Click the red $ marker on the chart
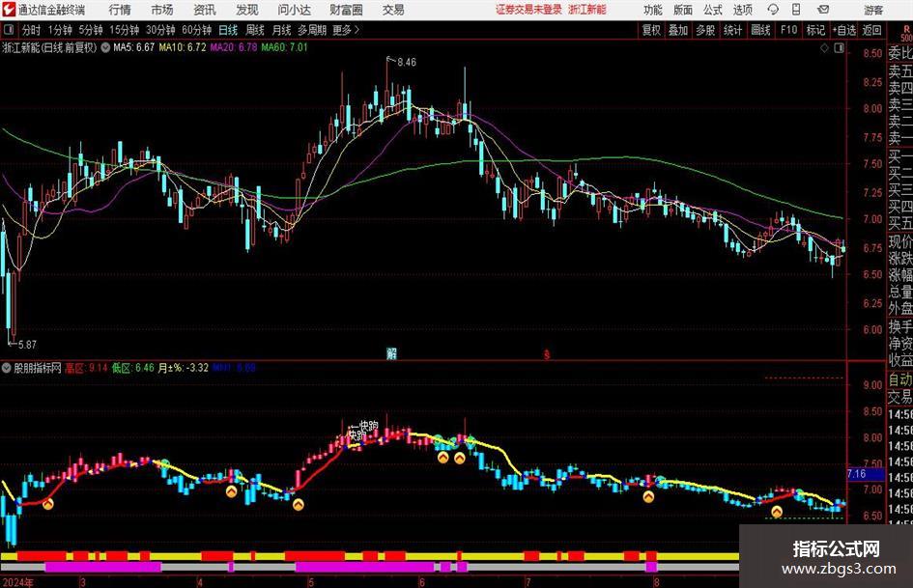Viewport: 913px width, 588px height. [x=547, y=354]
